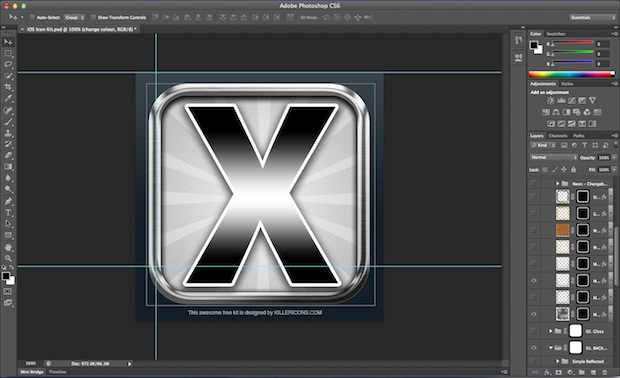Add a Color Balance adjustment
This screenshot has height=378, width=620.
pyautogui.click(x=556, y=112)
